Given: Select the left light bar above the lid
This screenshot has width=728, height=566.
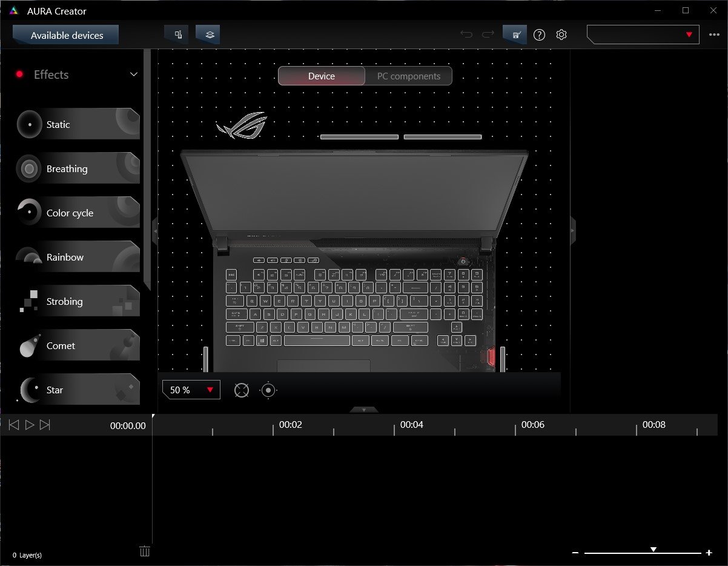Looking at the screenshot, I should pos(359,137).
